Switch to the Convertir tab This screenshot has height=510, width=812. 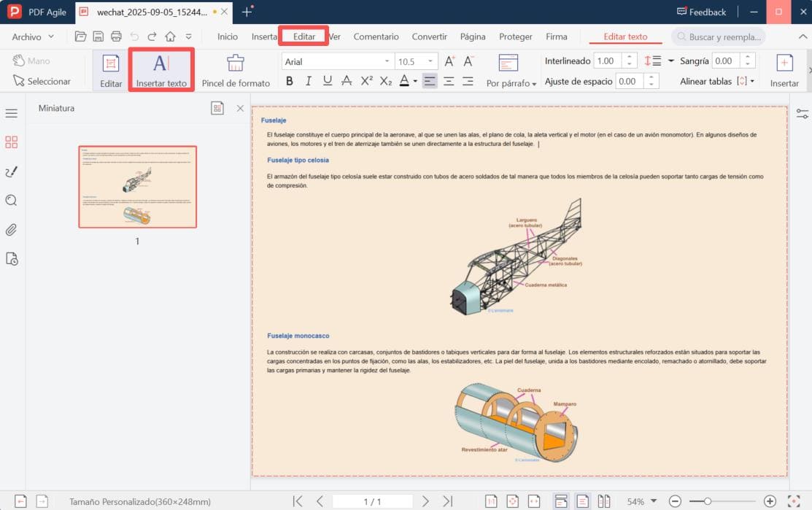tap(429, 36)
